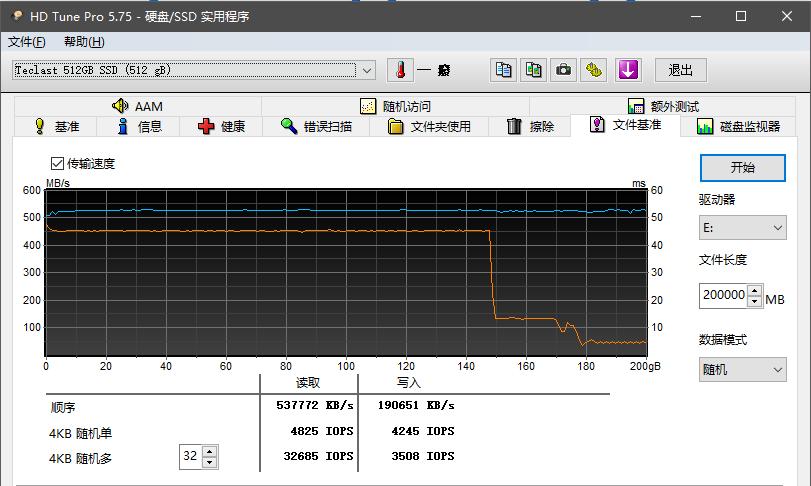Image resolution: width=811 pixels, height=486 pixels.
Task: Switch to the 基准 benchmark tab
Action: point(56,127)
